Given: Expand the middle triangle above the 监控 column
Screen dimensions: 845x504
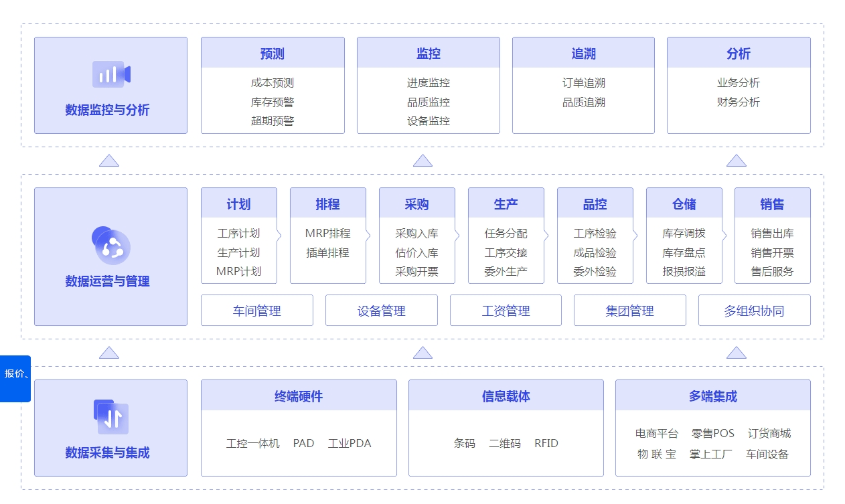Looking at the screenshot, I should click(422, 159).
